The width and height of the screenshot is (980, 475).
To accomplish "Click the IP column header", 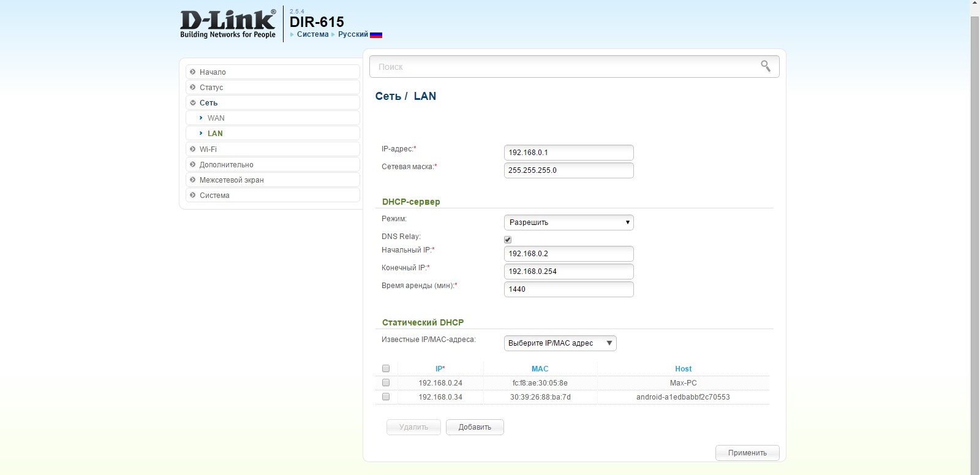I will tap(440, 369).
